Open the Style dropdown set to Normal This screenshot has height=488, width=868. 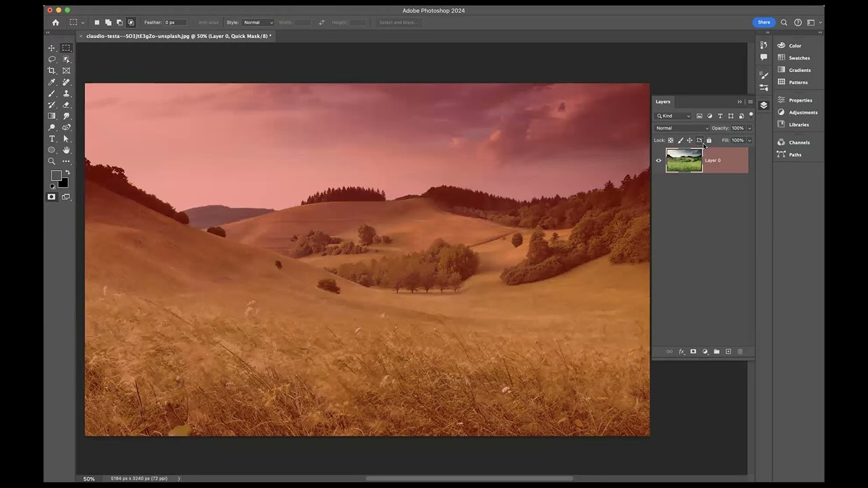point(258,22)
